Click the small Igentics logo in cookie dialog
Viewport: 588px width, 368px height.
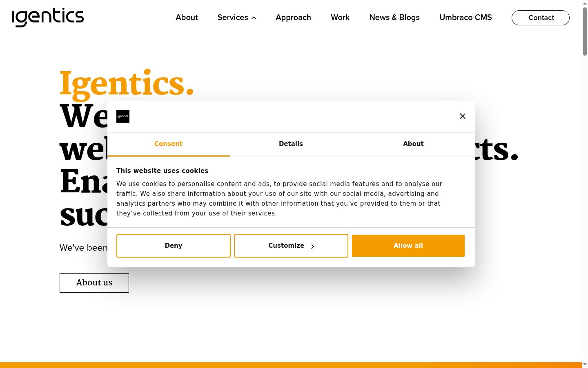[123, 116]
